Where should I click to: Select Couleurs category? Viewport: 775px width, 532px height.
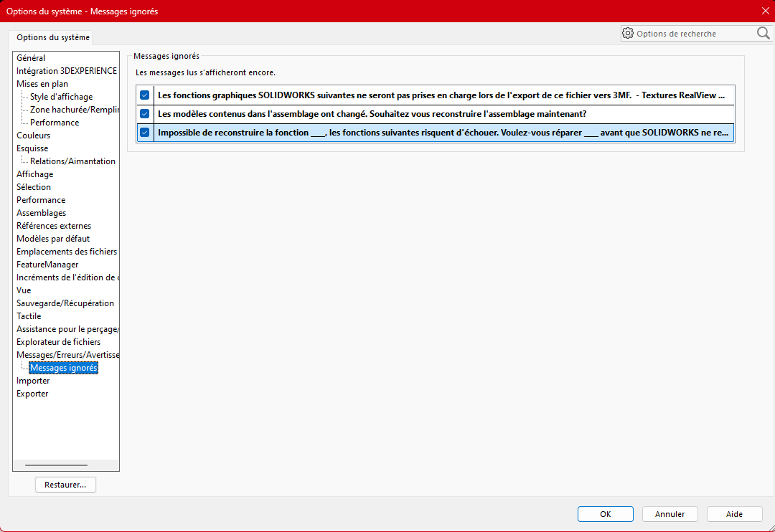tap(33, 136)
